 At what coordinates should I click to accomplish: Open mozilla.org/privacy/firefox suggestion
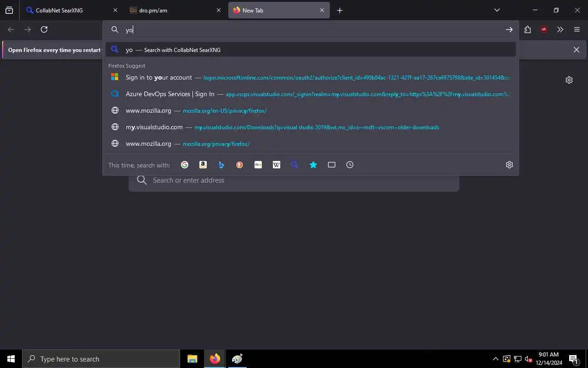click(x=311, y=144)
